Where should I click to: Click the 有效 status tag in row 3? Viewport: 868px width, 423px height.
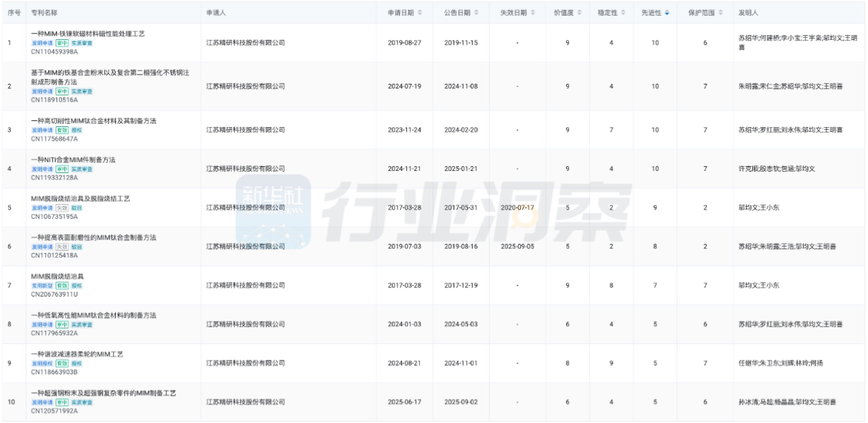point(62,130)
